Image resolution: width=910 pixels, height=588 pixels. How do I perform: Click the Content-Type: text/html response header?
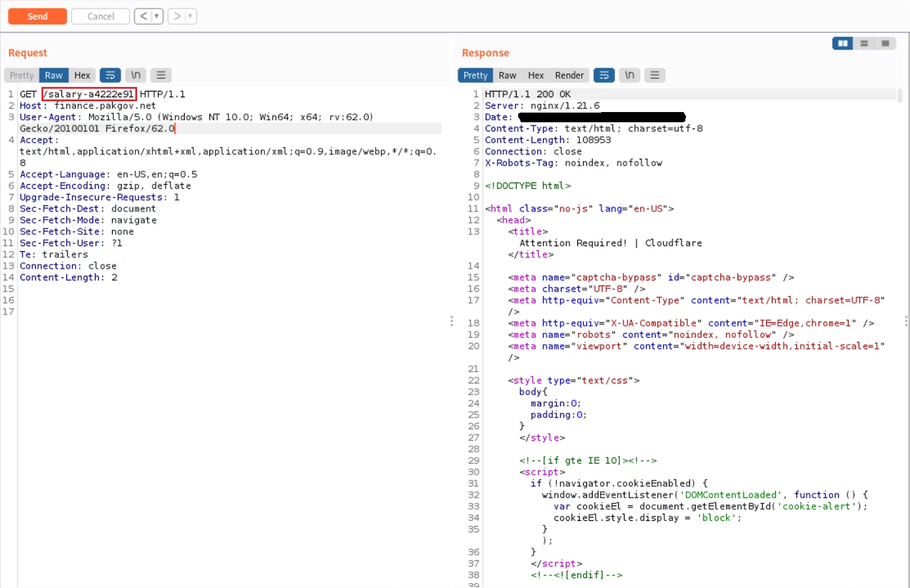(594, 129)
